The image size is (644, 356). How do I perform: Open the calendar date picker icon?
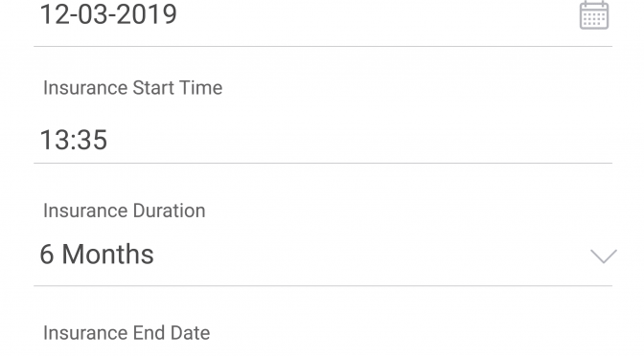pyautogui.click(x=594, y=15)
